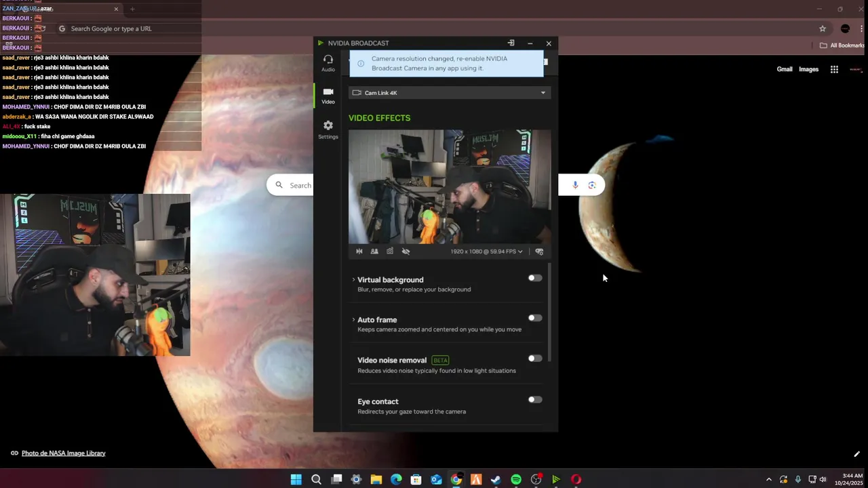Open a new Chrome tab
The width and height of the screenshot is (868, 488).
(x=132, y=9)
